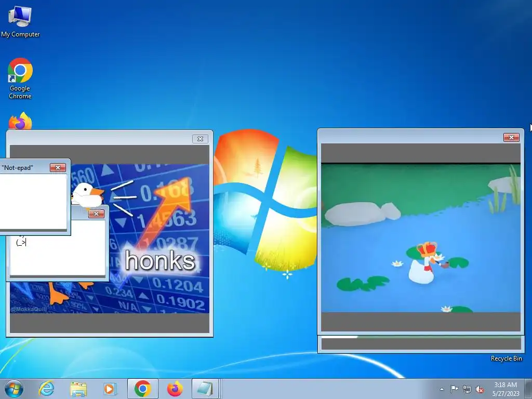Screen dimensions: 532x399
Task: Select the Firefox desktop icon
Action: pyautogui.click(x=20, y=121)
